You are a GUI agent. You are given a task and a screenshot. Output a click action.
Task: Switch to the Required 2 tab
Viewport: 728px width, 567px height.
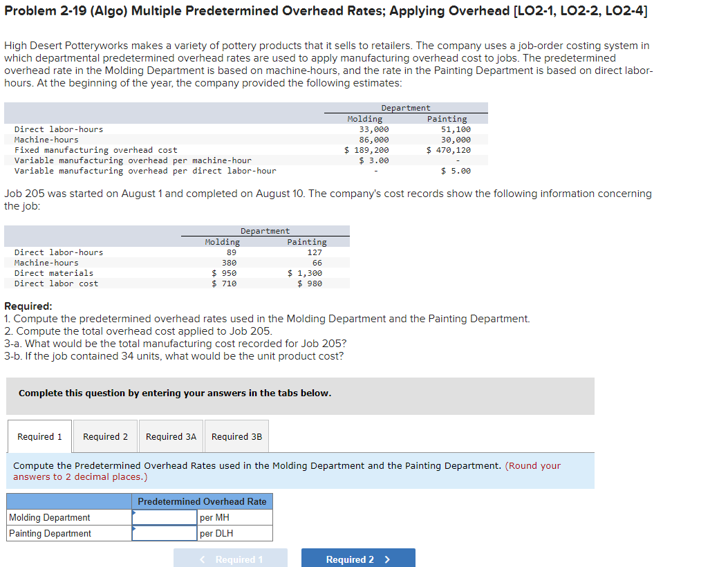105,436
